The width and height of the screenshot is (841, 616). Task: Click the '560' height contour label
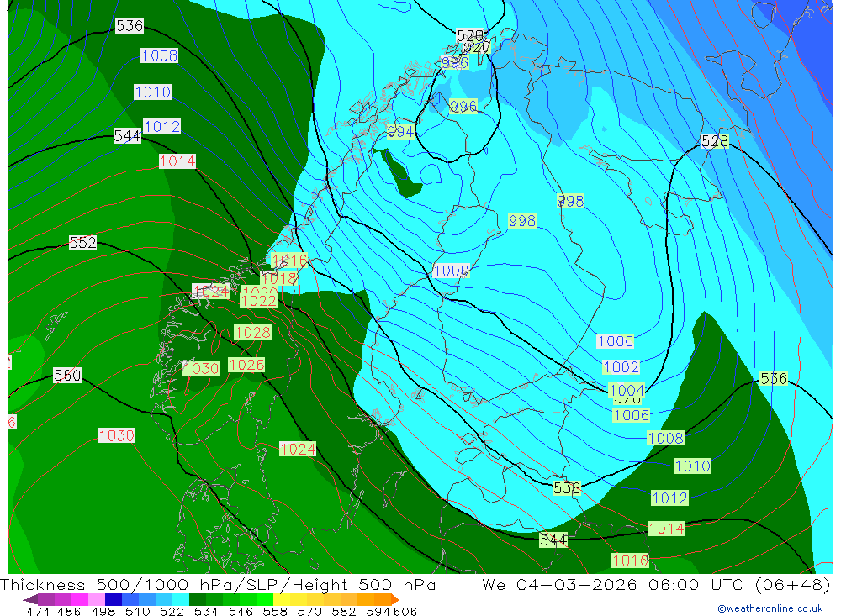(67, 376)
